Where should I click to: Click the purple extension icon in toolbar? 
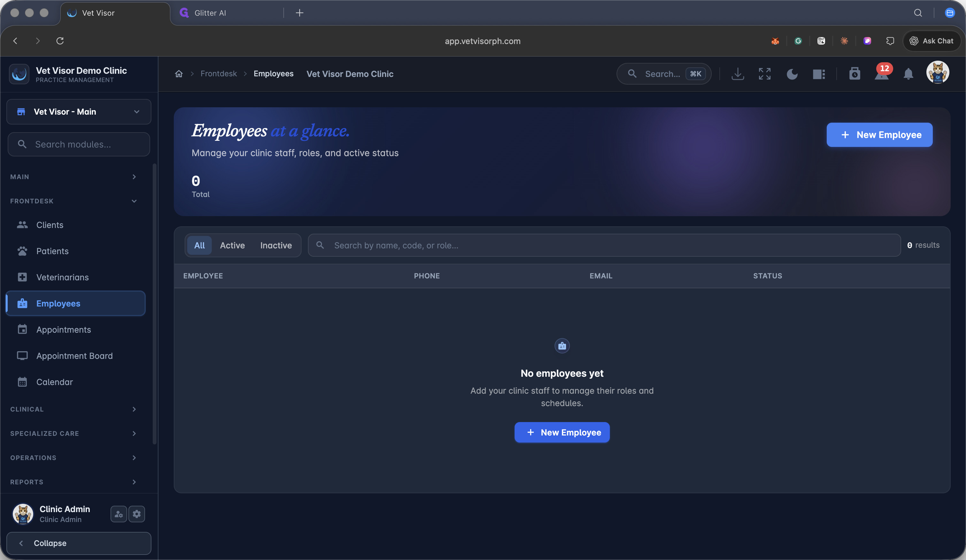coord(867,41)
